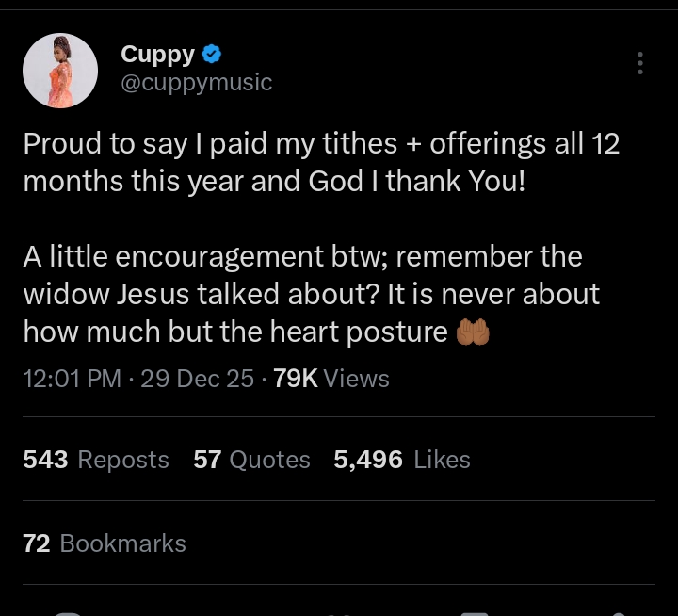Open the three-dot more options menu
The image size is (678, 616).
640,63
